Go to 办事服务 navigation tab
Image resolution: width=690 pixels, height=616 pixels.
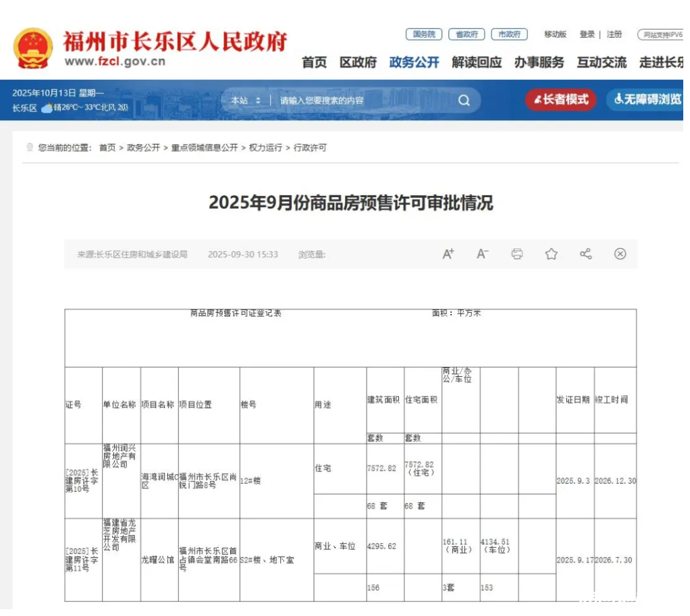(x=539, y=63)
